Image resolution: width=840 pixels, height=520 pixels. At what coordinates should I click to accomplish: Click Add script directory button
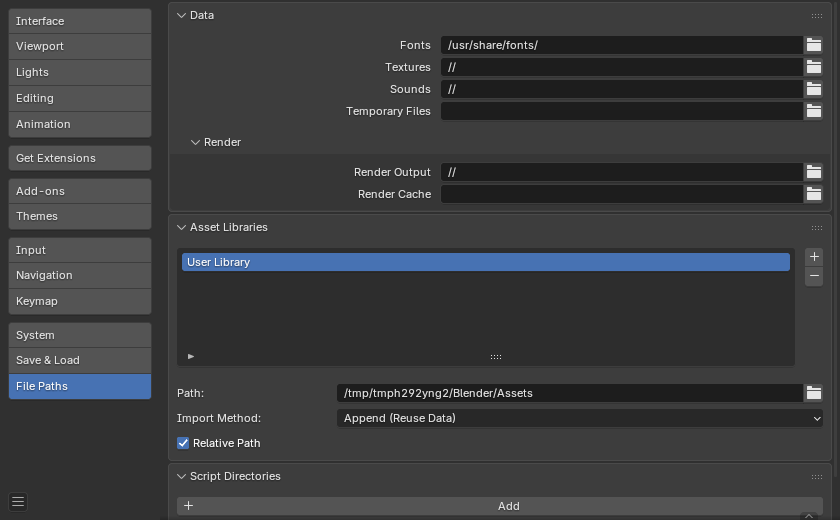pos(500,506)
